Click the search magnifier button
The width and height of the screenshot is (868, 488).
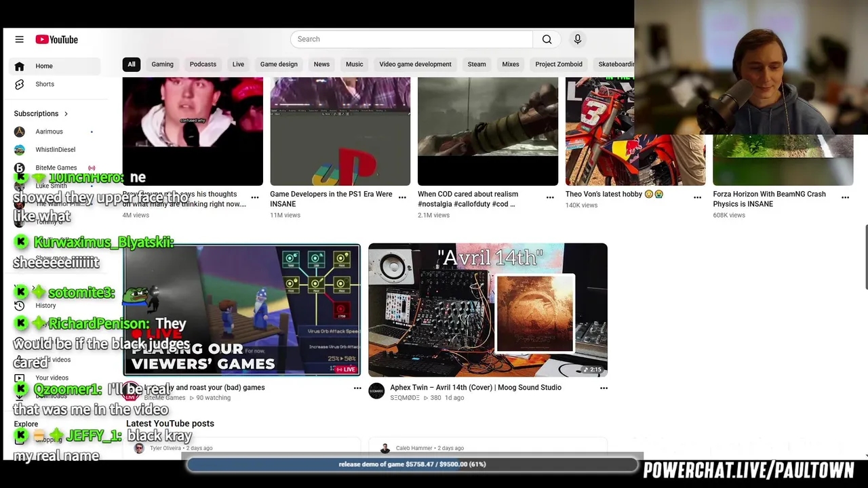[547, 39]
